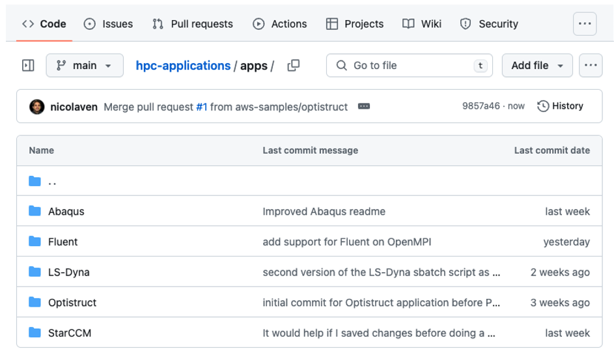The width and height of the screenshot is (614, 364).
Task: Go to the Actions tab
Action: pyautogui.click(x=279, y=24)
